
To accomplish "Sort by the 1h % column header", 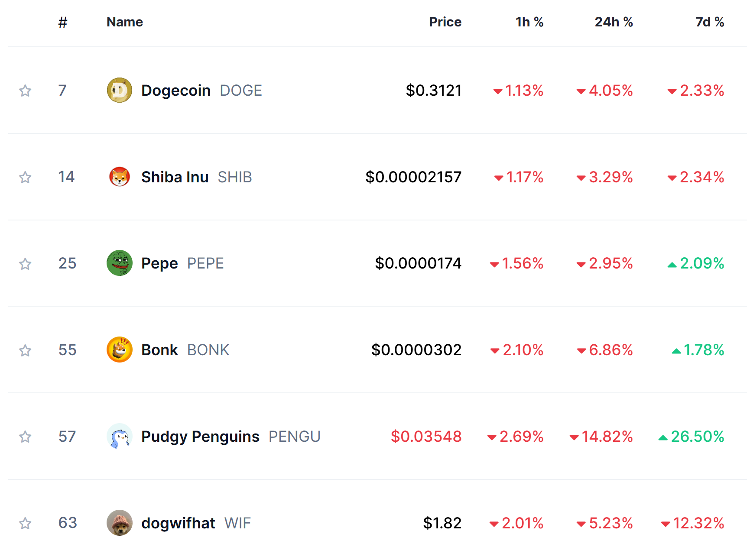I will click(x=529, y=22).
